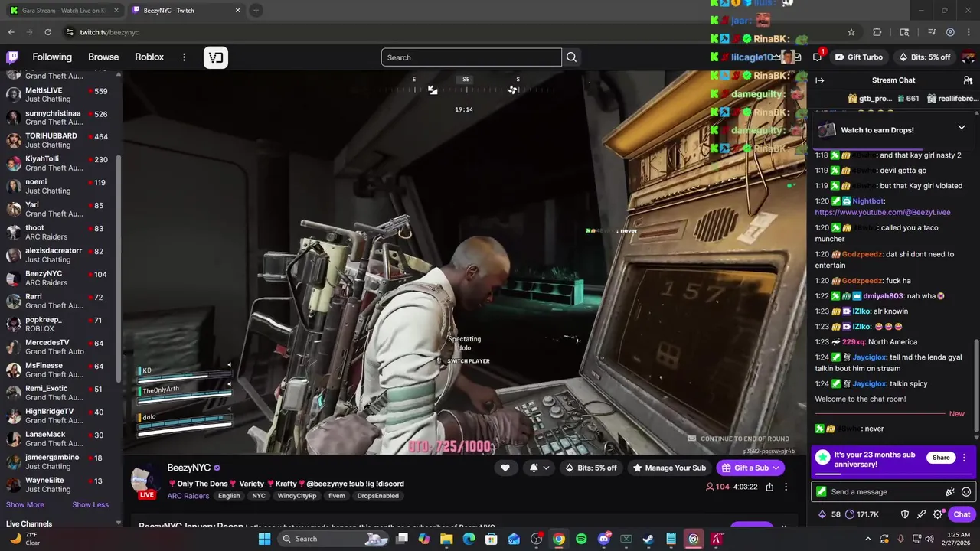
Task: Open the Twitch home logo
Action: tap(12, 57)
